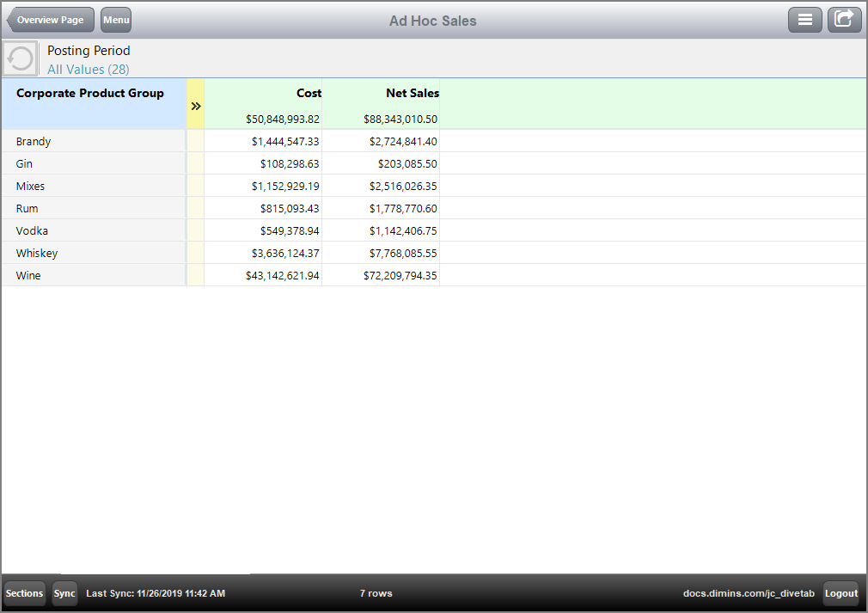Image resolution: width=868 pixels, height=613 pixels.
Task: Choose the Rum product group
Action: pos(27,209)
